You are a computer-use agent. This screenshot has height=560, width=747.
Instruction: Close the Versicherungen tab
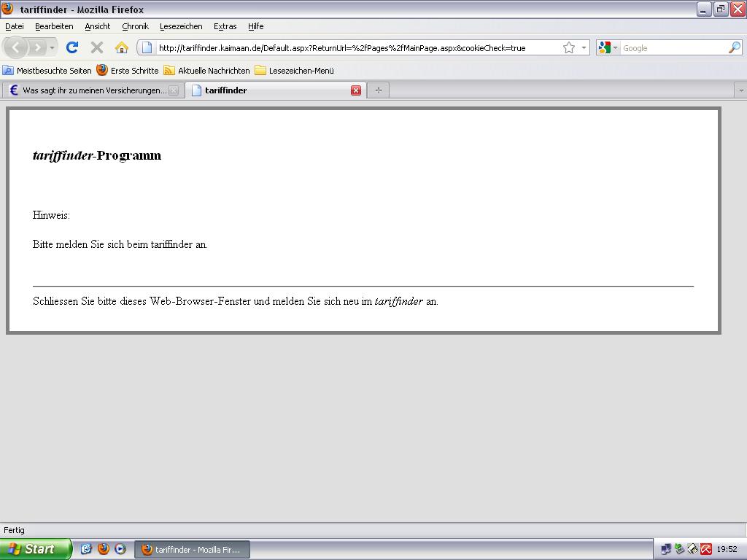[x=174, y=90]
